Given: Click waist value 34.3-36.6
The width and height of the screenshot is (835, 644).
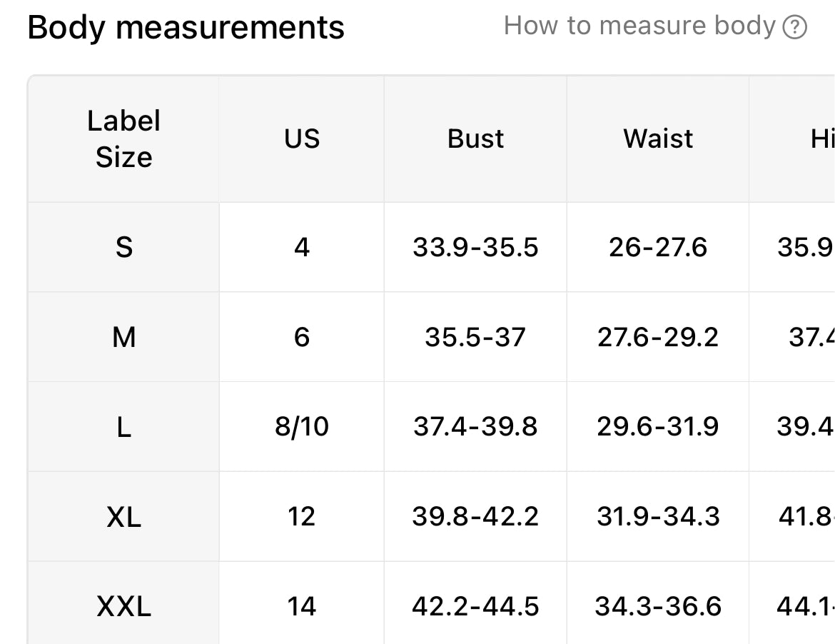Looking at the screenshot, I should [x=658, y=606].
